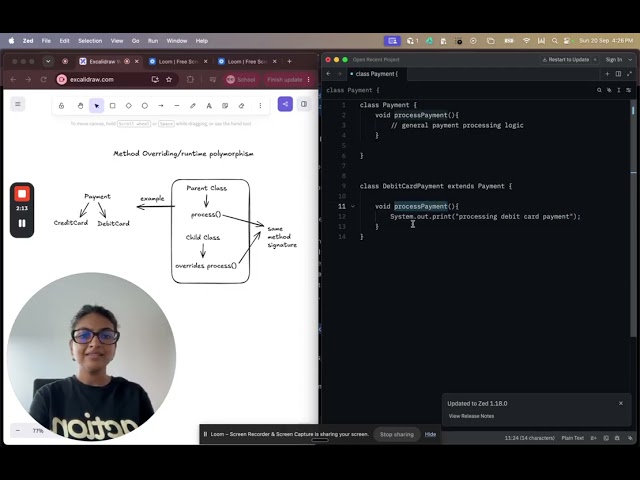Collapse the code fold at line 11
Image resolution: width=640 pixels, height=480 pixels.
pyautogui.click(x=353, y=207)
